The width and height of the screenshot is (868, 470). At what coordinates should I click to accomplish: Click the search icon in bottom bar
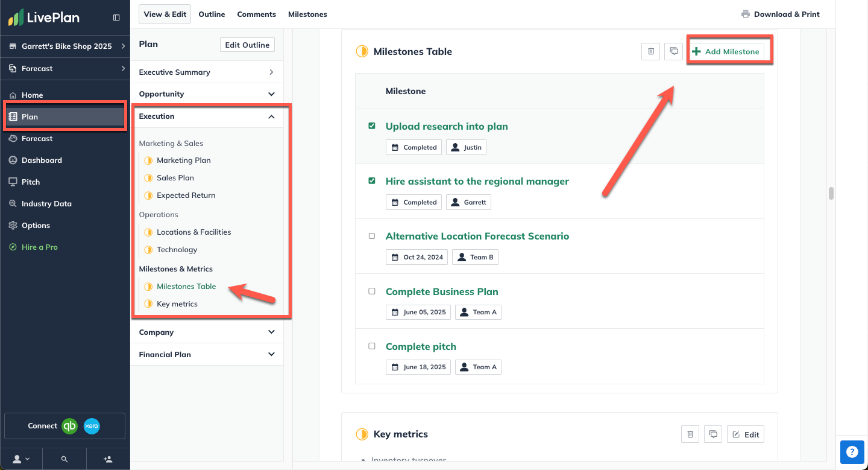click(64, 459)
